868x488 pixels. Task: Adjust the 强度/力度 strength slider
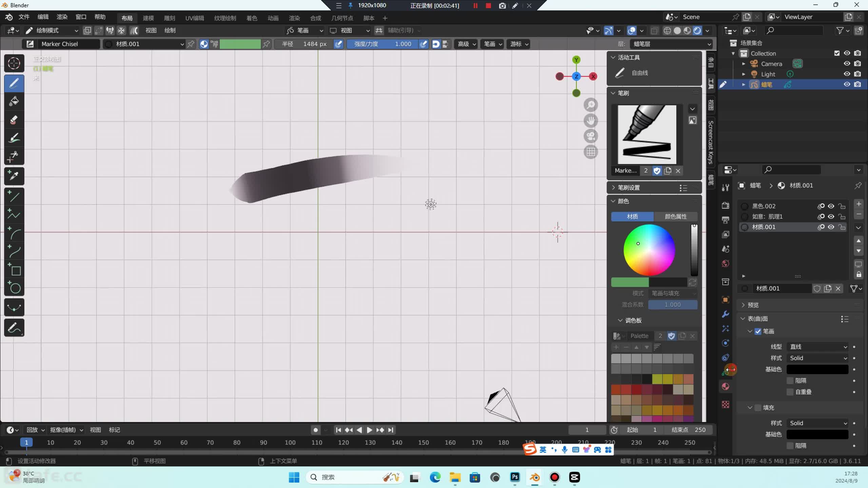point(382,44)
